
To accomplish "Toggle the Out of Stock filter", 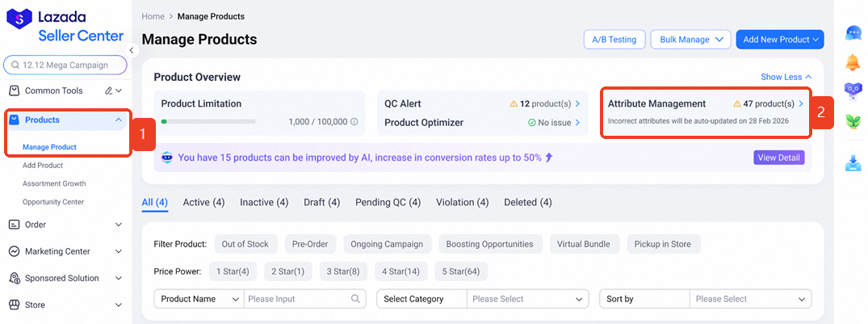I will coord(245,244).
